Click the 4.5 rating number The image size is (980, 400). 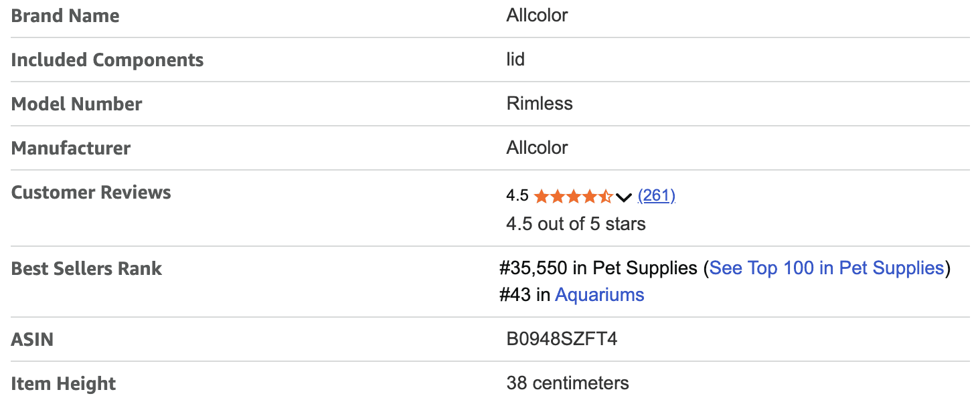517,196
